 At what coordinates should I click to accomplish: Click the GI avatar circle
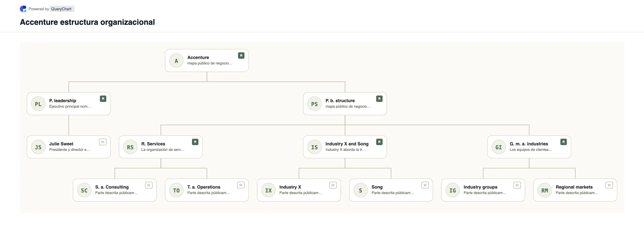point(499,147)
